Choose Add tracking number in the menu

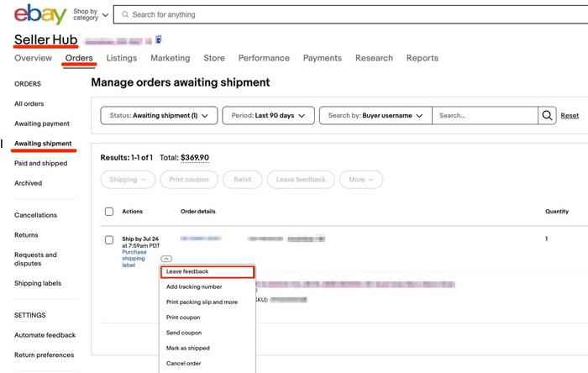click(x=194, y=286)
